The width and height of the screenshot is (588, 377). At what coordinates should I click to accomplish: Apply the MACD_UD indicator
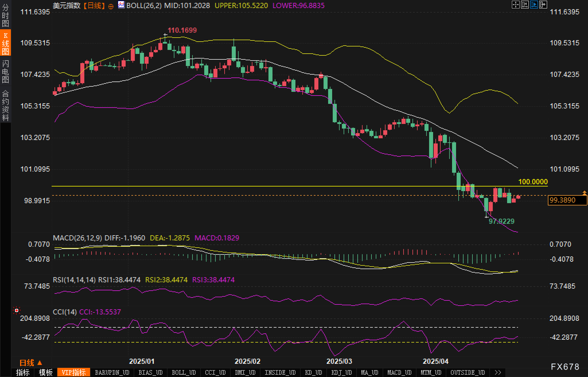coord(399,372)
